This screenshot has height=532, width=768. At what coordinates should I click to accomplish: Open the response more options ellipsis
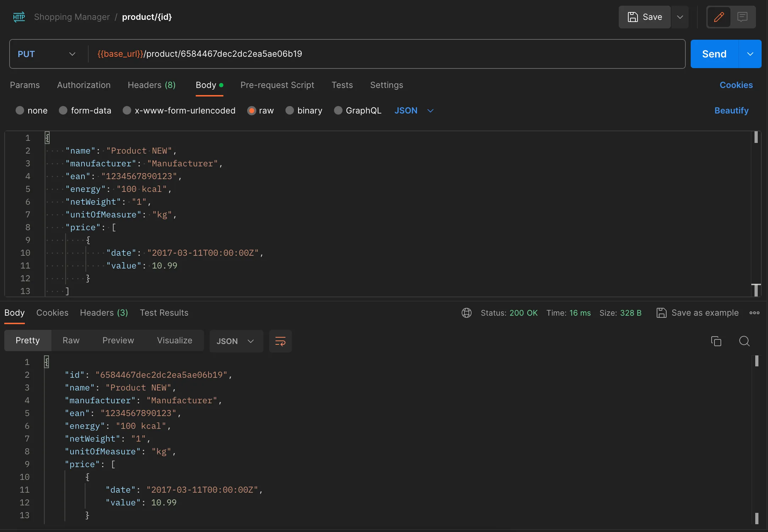(x=755, y=313)
